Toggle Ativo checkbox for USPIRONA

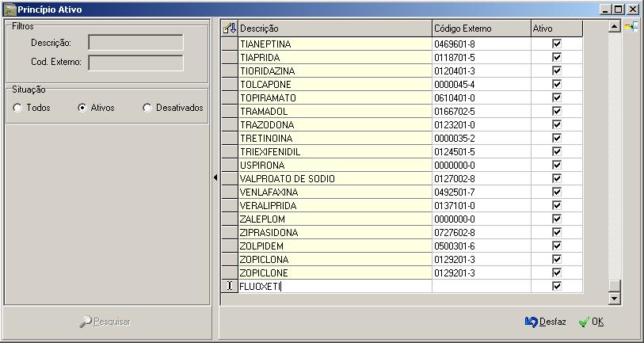tap(557, 165)
